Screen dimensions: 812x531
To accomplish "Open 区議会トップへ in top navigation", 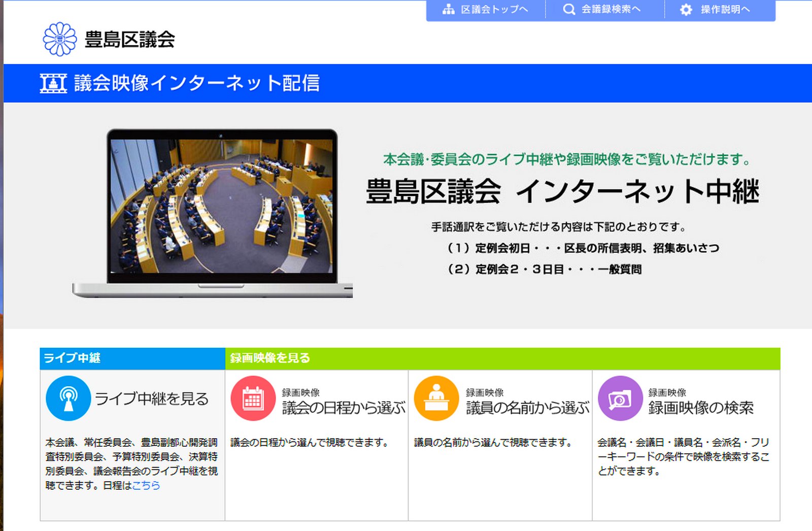I will (494, 10).
